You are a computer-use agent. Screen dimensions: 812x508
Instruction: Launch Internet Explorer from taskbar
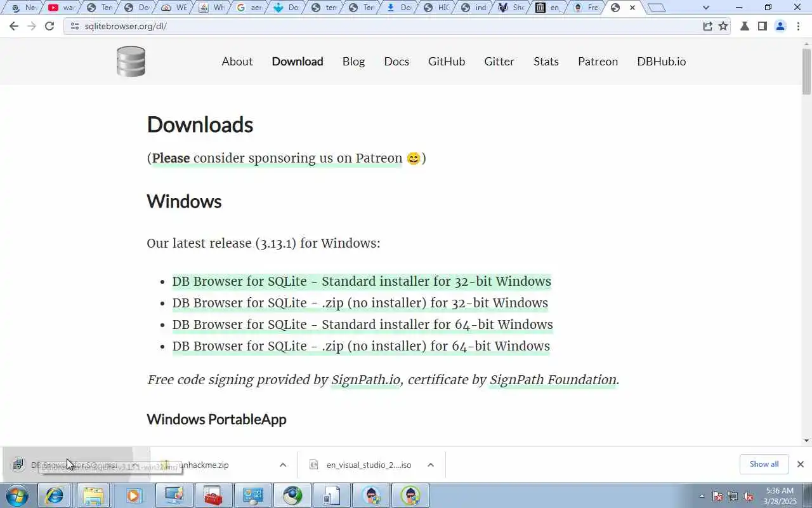point(55,495)
